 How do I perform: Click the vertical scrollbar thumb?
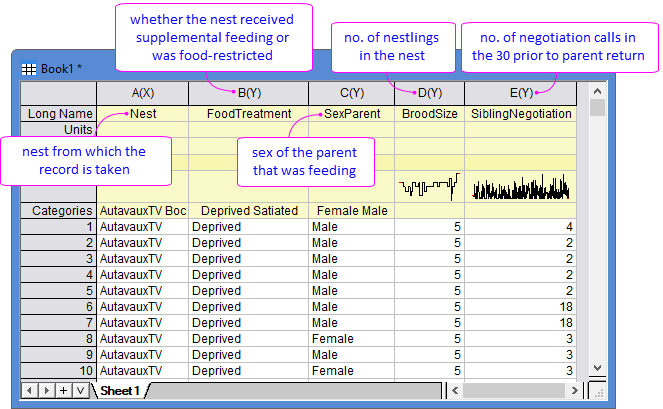(597, 107)
